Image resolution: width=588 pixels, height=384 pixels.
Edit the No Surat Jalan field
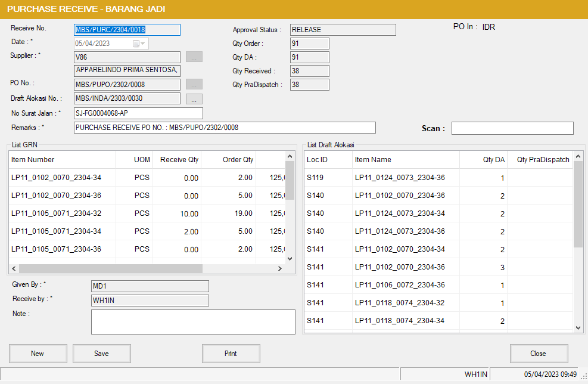point(138,113)
